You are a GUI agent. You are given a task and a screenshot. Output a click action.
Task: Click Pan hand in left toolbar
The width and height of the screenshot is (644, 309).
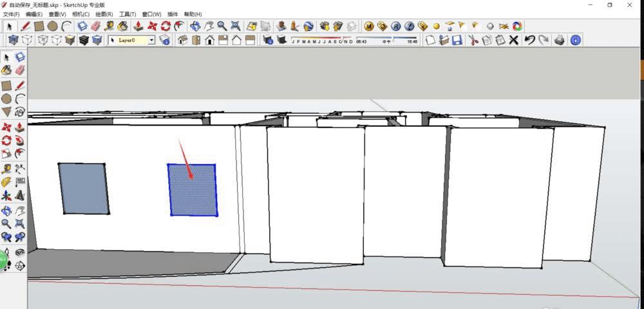(20, 211)
